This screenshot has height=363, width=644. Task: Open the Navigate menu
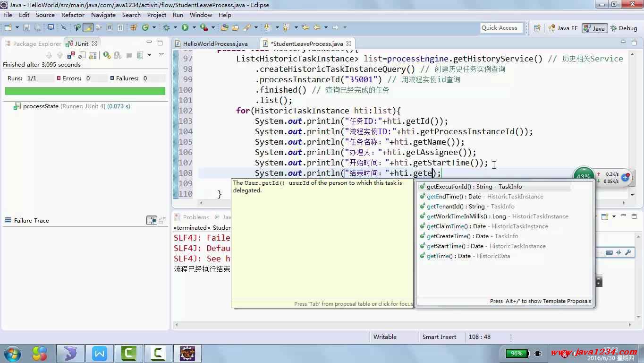click(x=103, y=15)
